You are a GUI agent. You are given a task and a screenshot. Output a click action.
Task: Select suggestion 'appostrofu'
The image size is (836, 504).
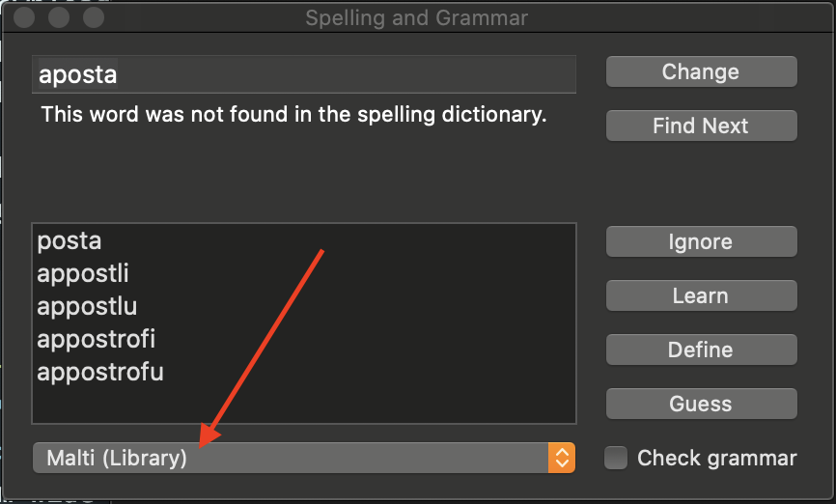(x=100, y=373)
